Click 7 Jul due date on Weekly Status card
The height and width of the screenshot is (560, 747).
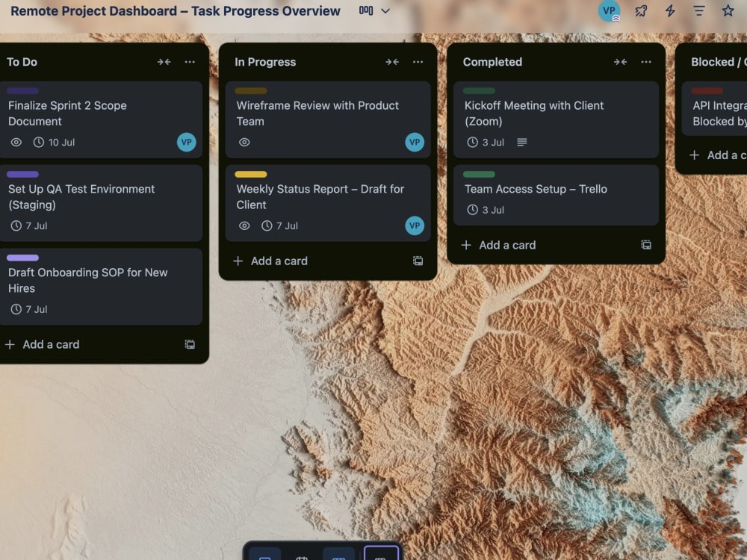point(279,225)
